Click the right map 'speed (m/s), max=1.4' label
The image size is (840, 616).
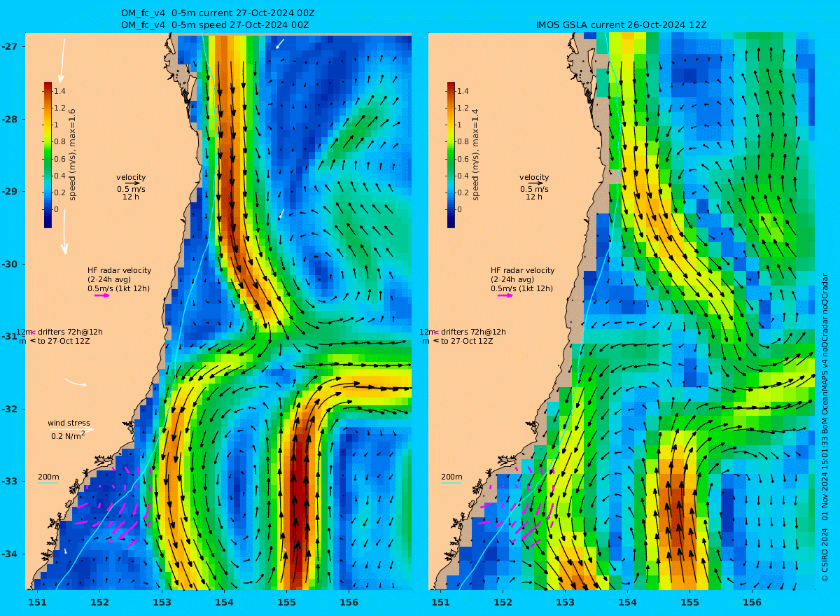click(x=475, y=155)
